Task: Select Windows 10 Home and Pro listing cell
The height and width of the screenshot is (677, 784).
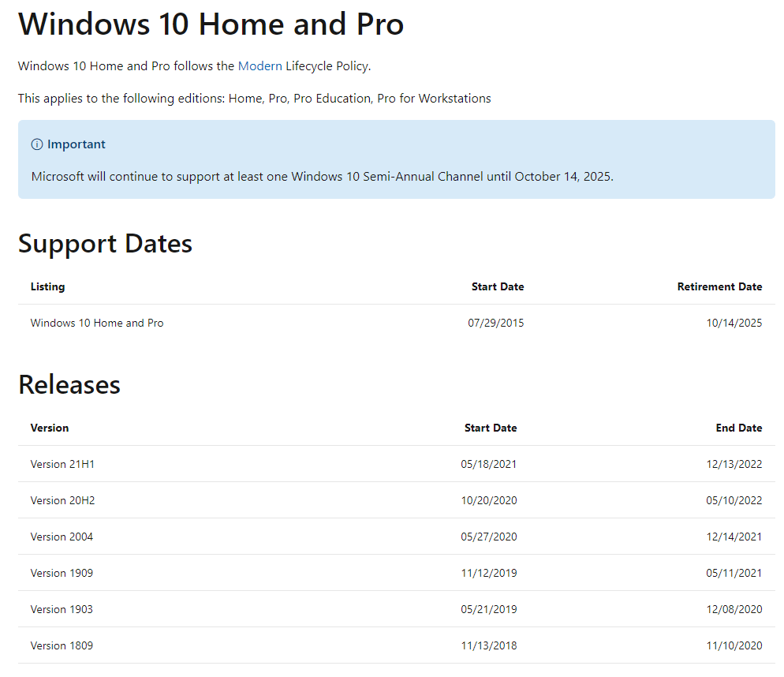Action: [x=97, y=324]
